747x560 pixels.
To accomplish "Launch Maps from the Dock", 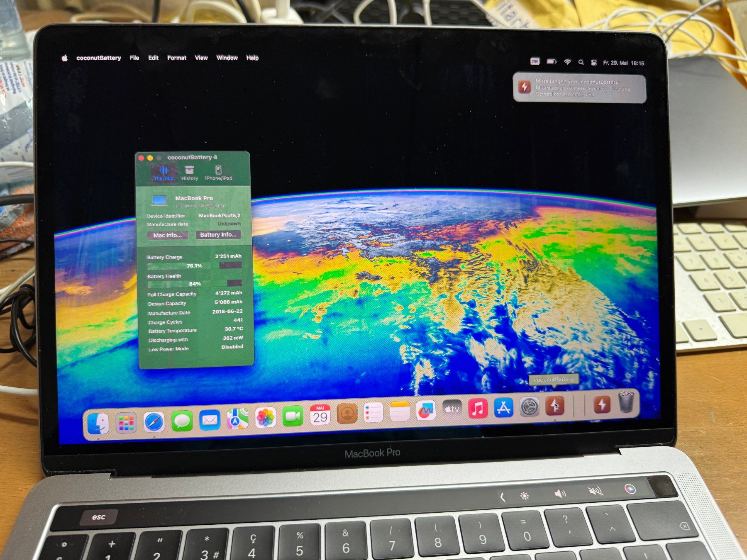I will tap(237, 419).
